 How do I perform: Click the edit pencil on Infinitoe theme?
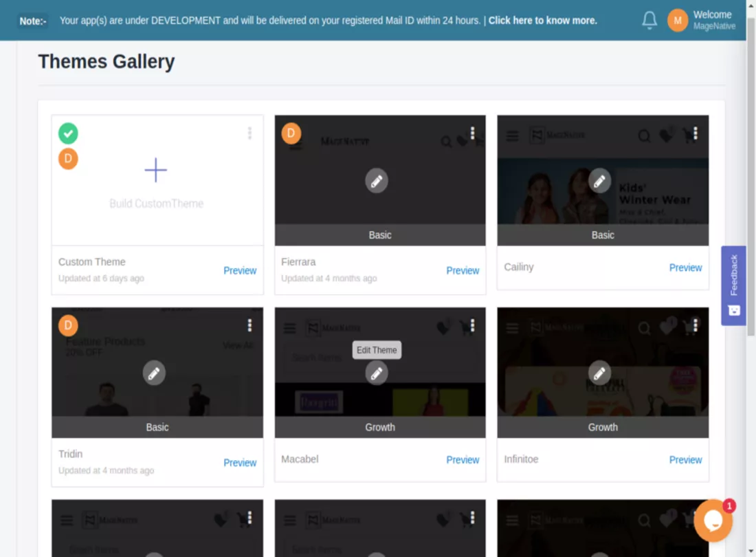[x=599, y=373]
